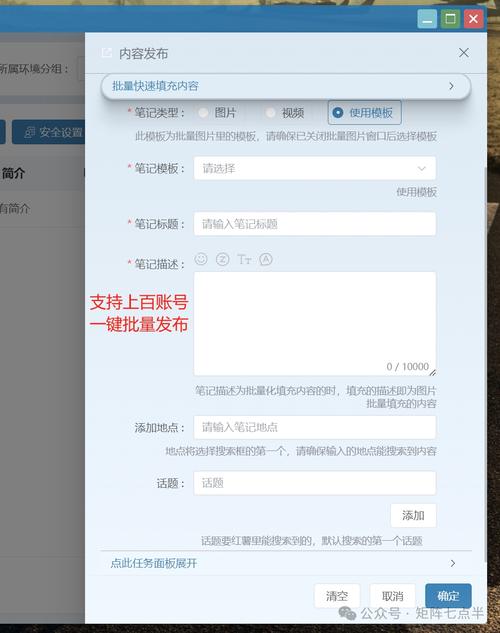
Task: Maximize the application window
Action: 450,19
